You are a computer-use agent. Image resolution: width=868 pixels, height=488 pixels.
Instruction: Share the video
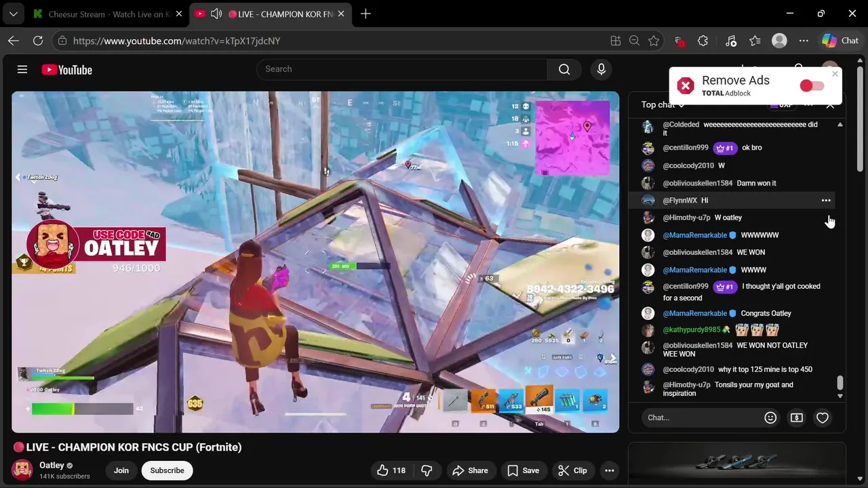[x=470, y=470]
